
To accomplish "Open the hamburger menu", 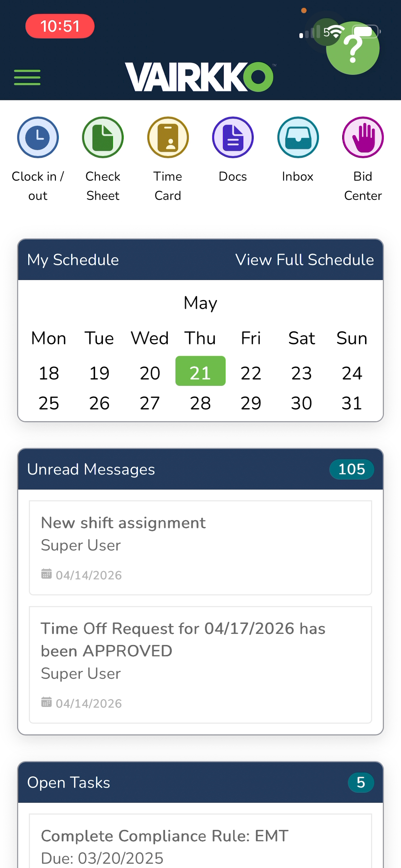I will [x=27, y=77].
